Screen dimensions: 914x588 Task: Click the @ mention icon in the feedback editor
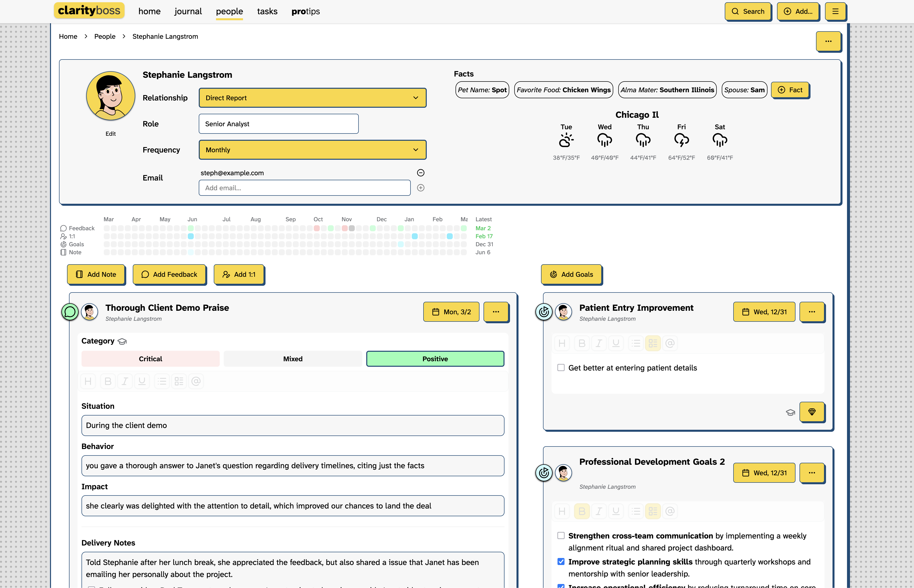(196, 381)
